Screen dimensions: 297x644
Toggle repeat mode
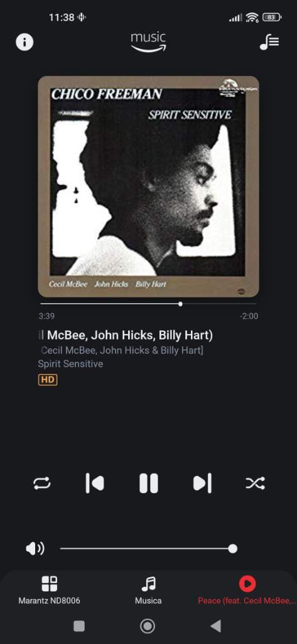42,483
